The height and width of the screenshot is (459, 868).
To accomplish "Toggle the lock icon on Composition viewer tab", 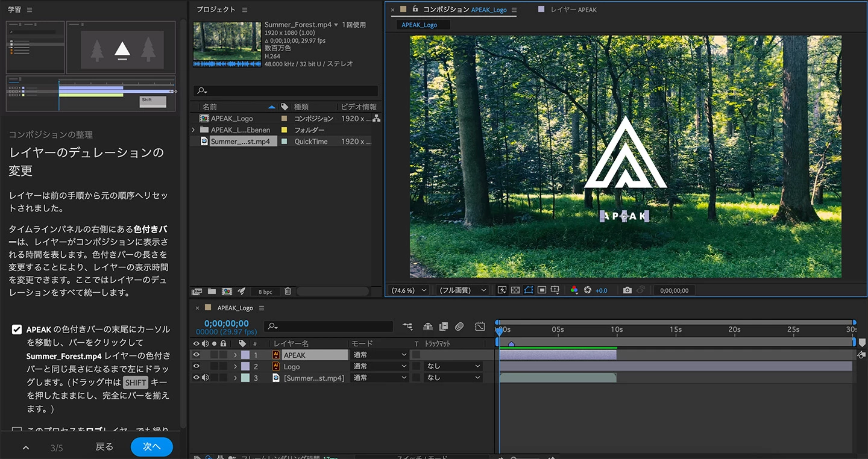I will tap(415, 9).
